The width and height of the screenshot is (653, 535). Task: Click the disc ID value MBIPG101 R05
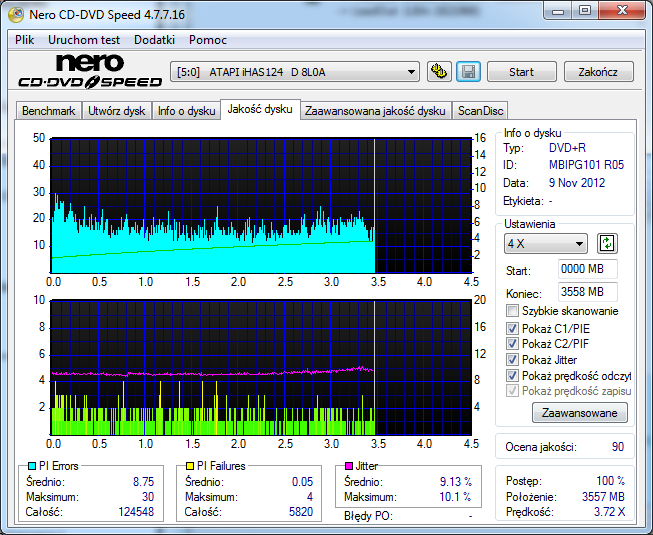(586, 165)
